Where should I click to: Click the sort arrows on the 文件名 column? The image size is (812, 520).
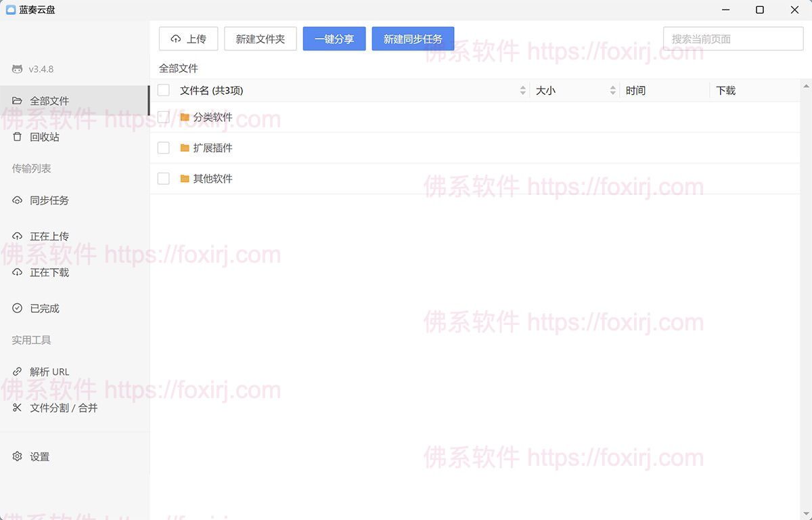[x=522, y=89]
